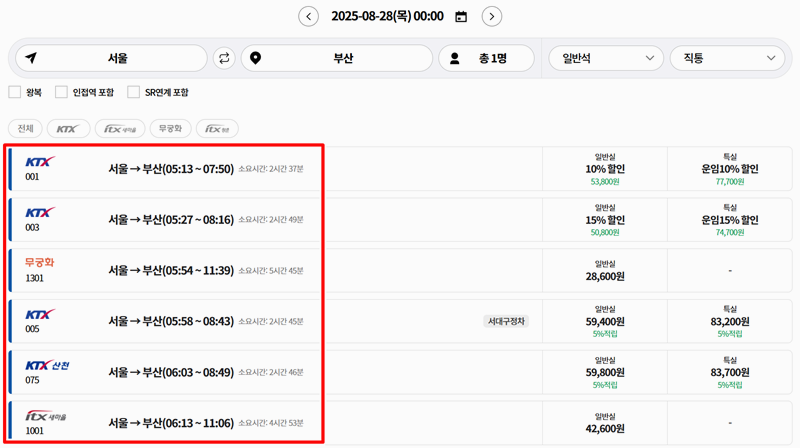Image resolution: width=800 pixels, height=448 pixels.
Task: Click 무궁화 label of train 1301
Action: coord(39,262)
